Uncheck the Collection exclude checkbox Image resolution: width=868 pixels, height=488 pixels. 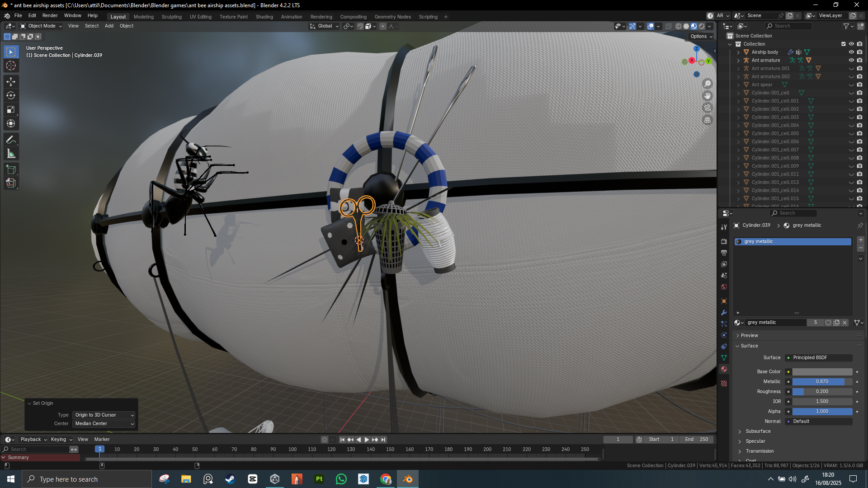pyautogui.click(x=843, y=44)
